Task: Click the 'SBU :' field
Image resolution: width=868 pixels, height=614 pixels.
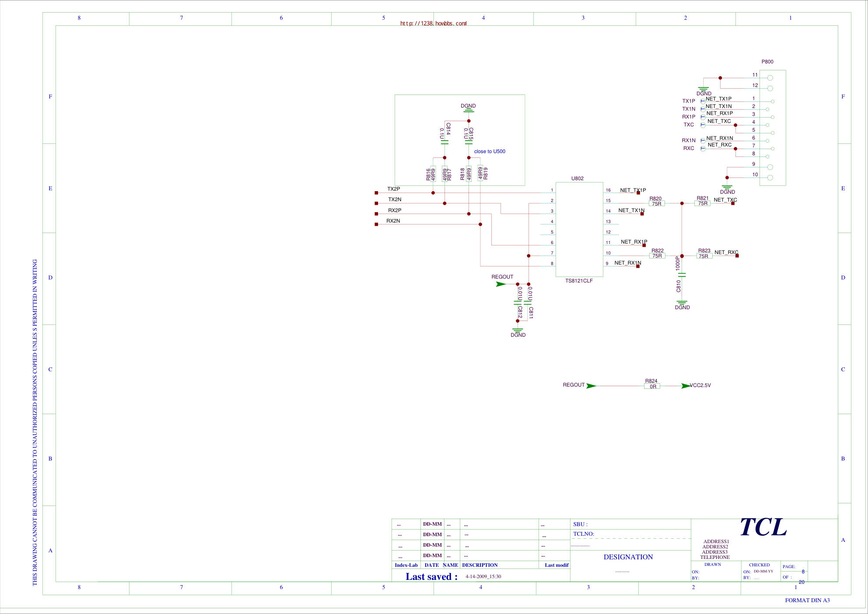Action: tap(581, 524)
